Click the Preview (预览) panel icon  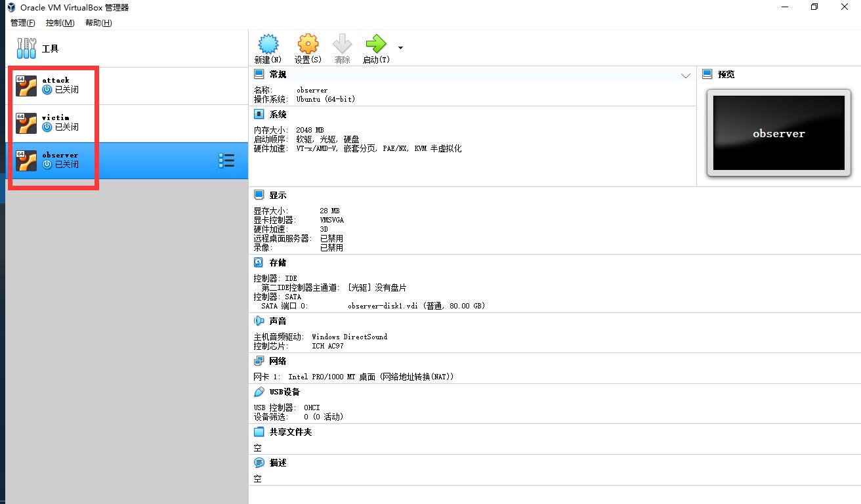click(707, 75)
